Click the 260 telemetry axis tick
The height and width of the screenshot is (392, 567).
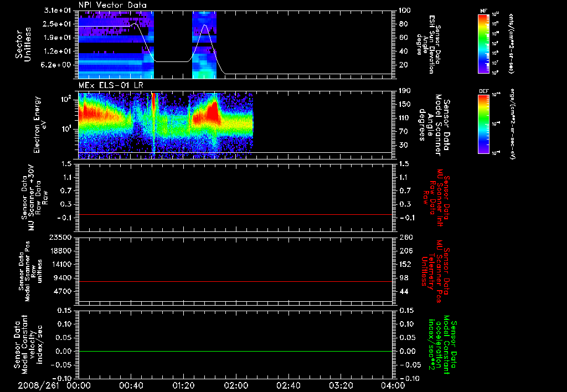[x=405, y=237]
